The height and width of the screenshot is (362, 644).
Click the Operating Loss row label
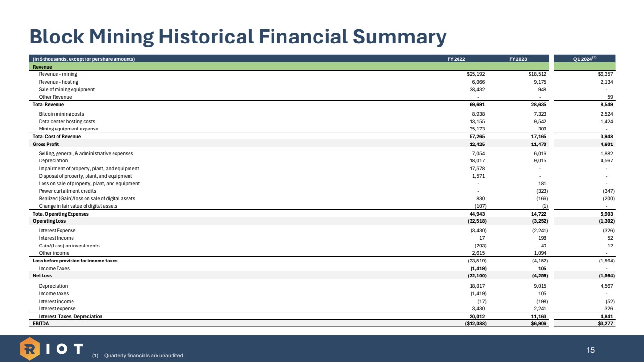tap(49, 221)
